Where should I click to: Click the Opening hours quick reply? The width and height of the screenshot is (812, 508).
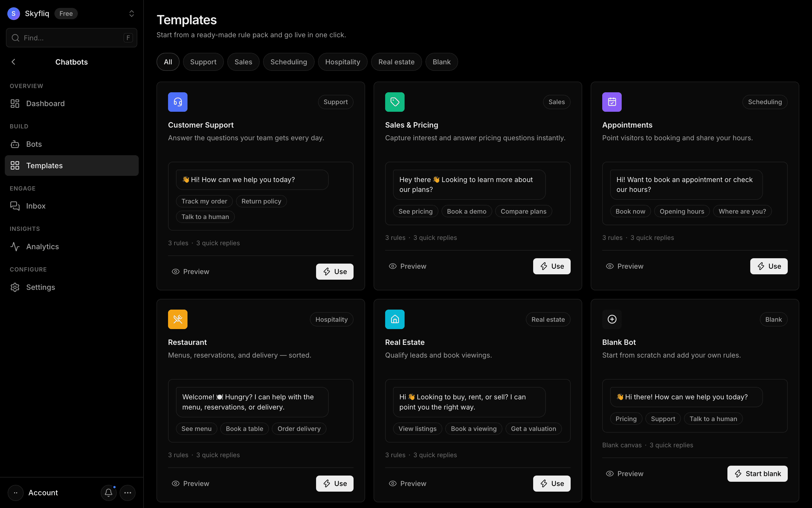coord(682,211)
